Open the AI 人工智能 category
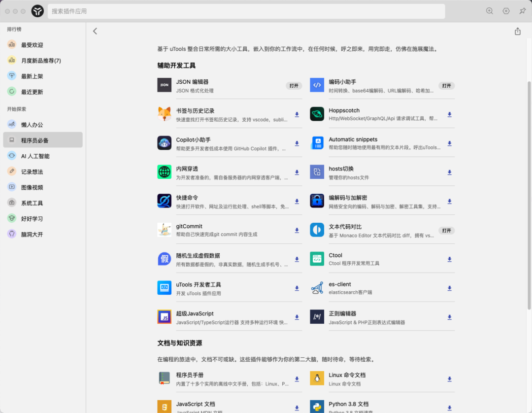Image resolution: width=532 pixels, height=413 pixels. click(x=43, y=156)
